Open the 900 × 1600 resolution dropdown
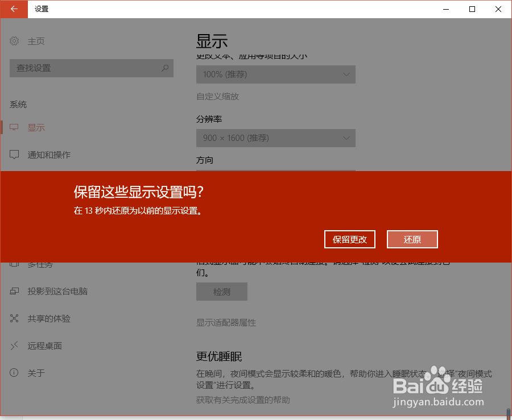The width and height of the screenshot is (512, 420). (x=276, y=138)
